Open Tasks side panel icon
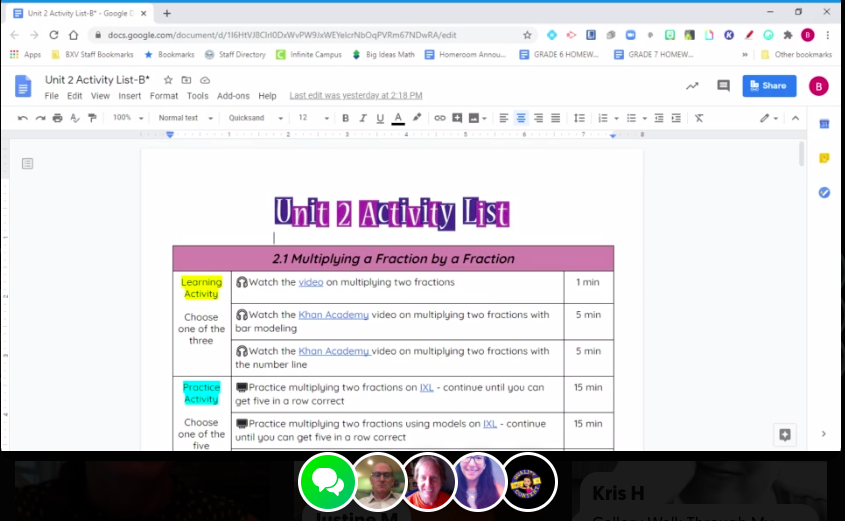Viewport: 845px width, 521px height. tap(824, 192)
